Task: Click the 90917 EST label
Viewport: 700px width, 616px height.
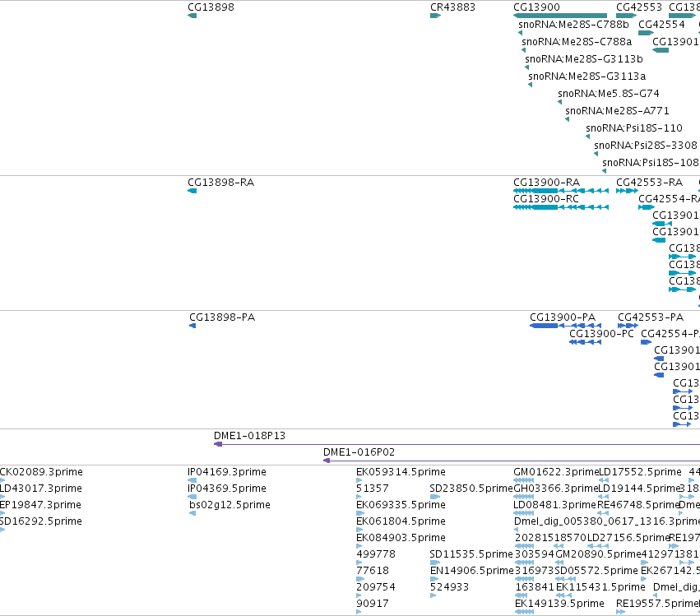Action: tap(373, 604)
